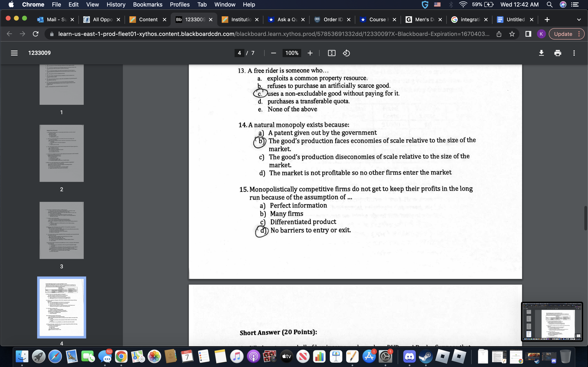
Task: Navigate back using the back arrow
Action: coord(9,34)
